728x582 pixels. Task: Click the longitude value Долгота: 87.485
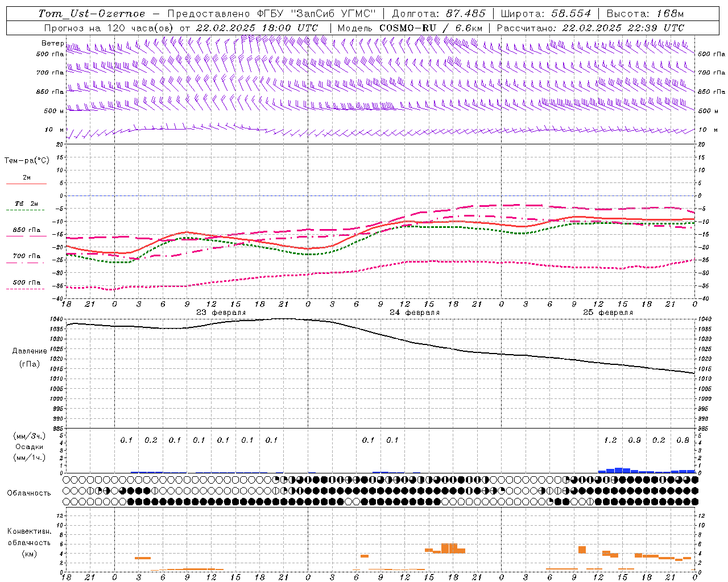(439, 14)
